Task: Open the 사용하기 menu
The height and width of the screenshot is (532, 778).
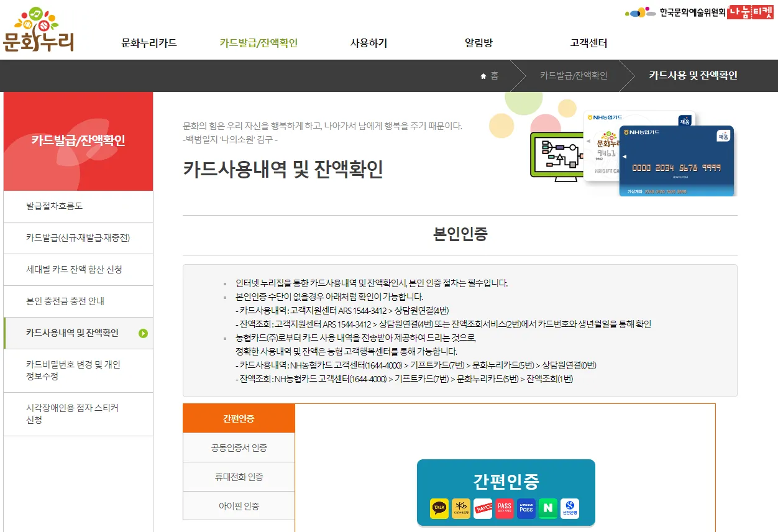Action: point(368,43)
